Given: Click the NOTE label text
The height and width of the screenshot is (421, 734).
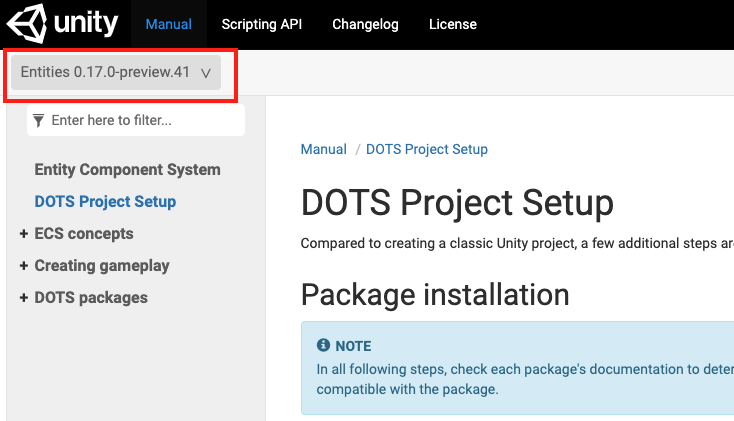Looking at the screenshot, I should click(x=353, y=346).
